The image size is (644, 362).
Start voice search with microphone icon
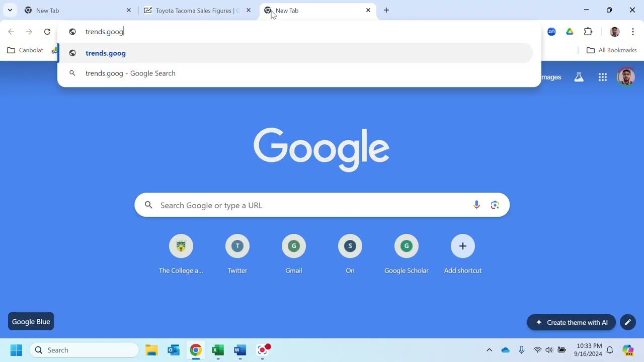click(x=476, y=205)
